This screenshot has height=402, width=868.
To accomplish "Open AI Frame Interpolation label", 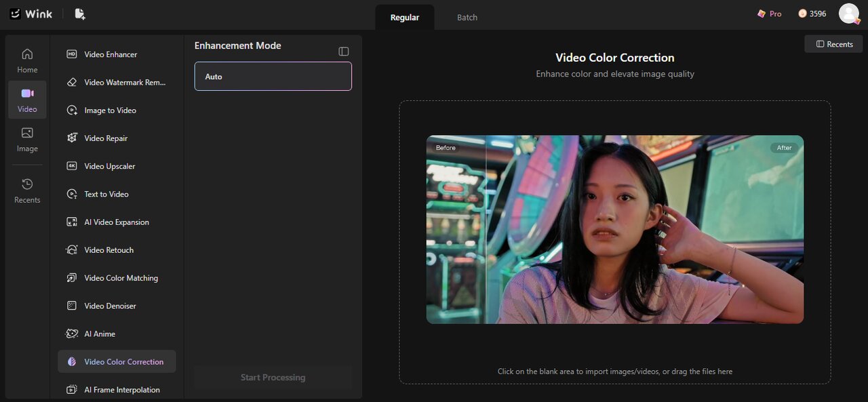I will pyautogui.click(x=122, y=390).
